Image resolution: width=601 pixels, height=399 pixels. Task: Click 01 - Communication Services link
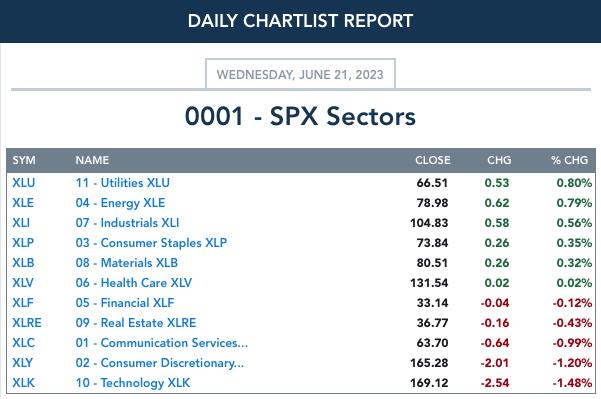point(162,342)
